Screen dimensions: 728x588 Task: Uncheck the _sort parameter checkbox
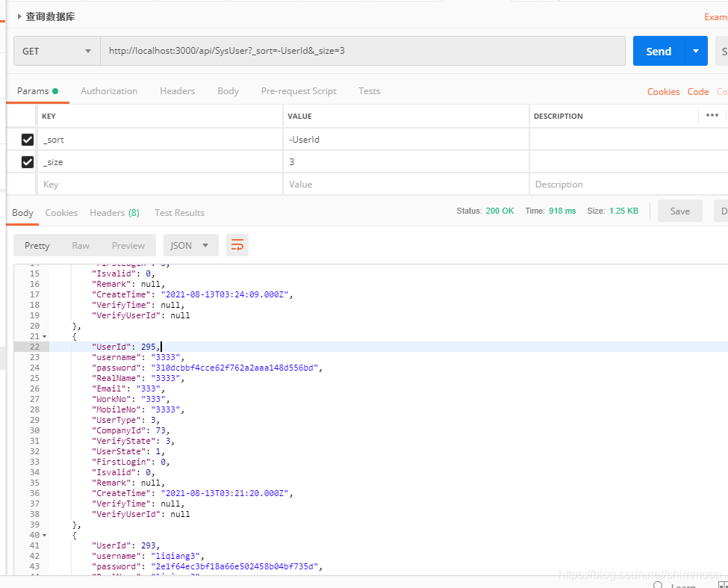(28, 139)
